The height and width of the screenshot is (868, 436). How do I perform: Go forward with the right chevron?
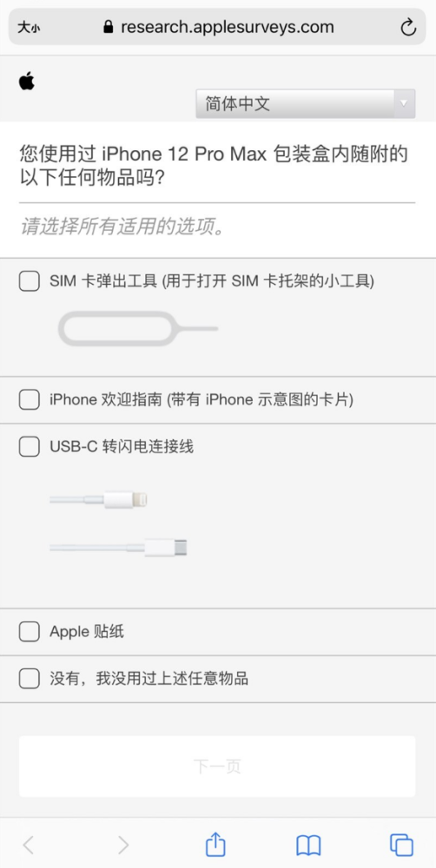[x=123, y=845]
